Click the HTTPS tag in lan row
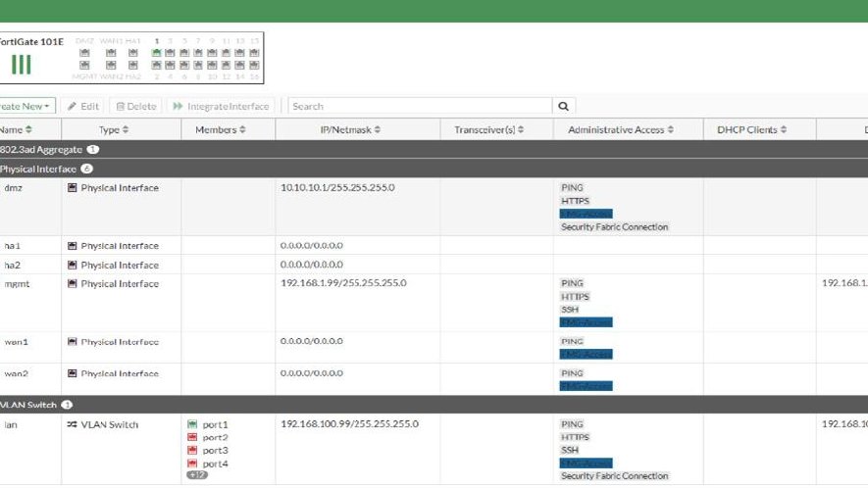This screenshot has height=488, width=868. pos(575,437)
